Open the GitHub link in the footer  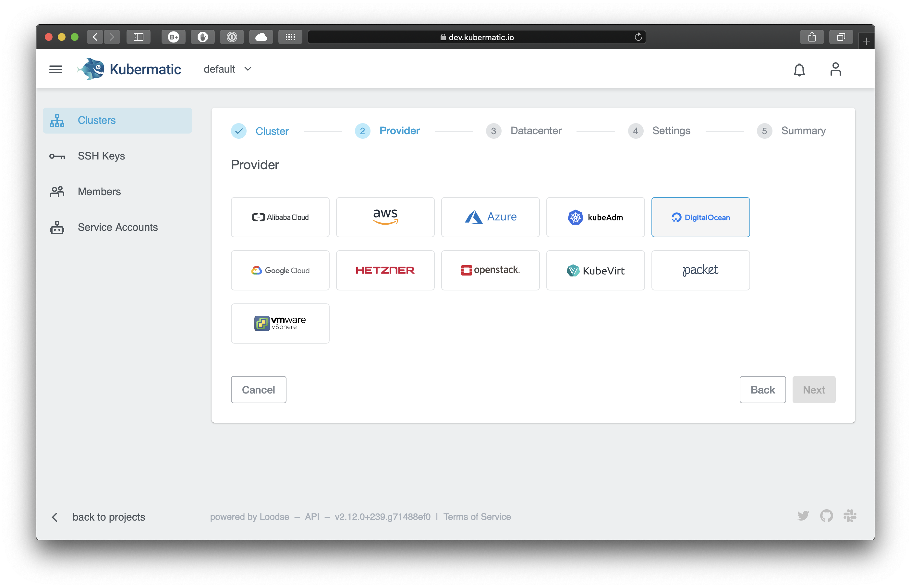(827, 516)
